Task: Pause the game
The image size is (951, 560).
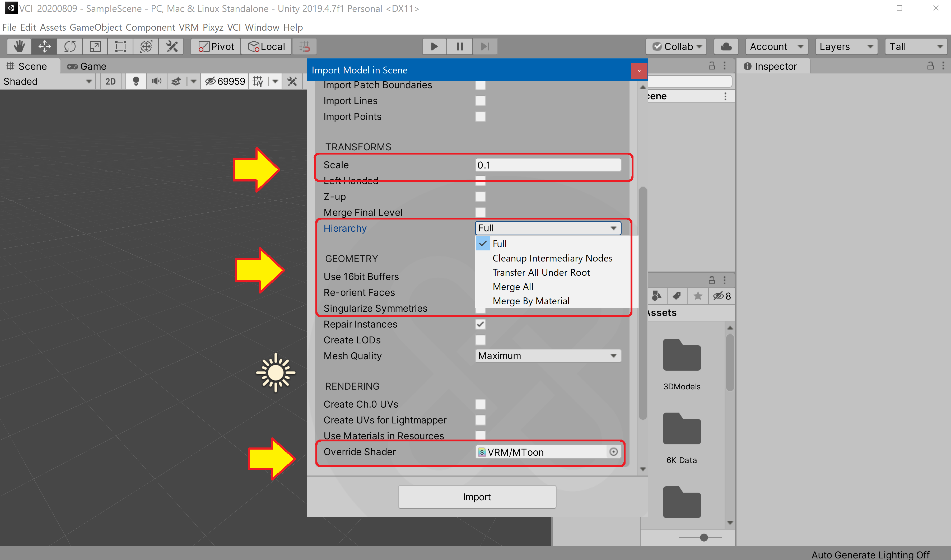Action: tap(460, 46)
